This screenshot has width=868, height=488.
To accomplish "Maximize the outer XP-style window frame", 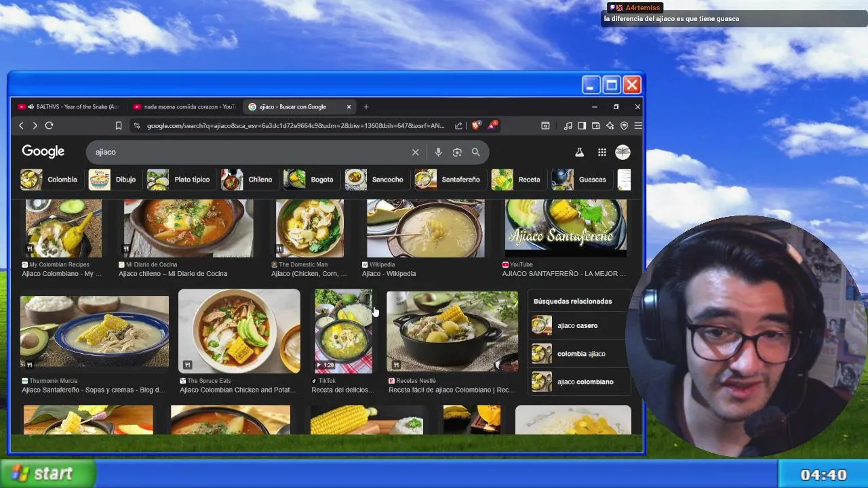I will coord(611,85).
